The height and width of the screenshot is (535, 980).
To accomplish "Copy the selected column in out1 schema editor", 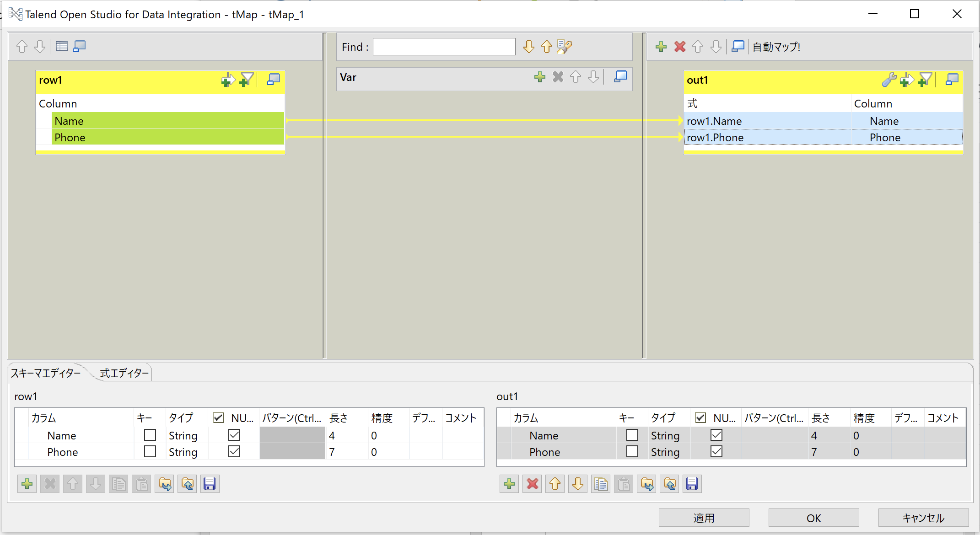I will 600,483.
